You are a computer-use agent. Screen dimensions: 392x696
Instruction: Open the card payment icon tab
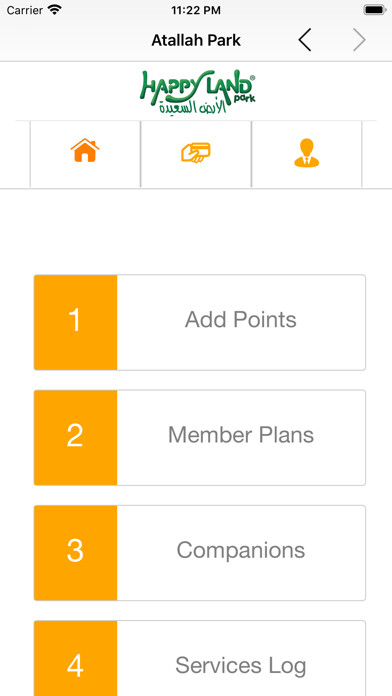tap(196, 153)
